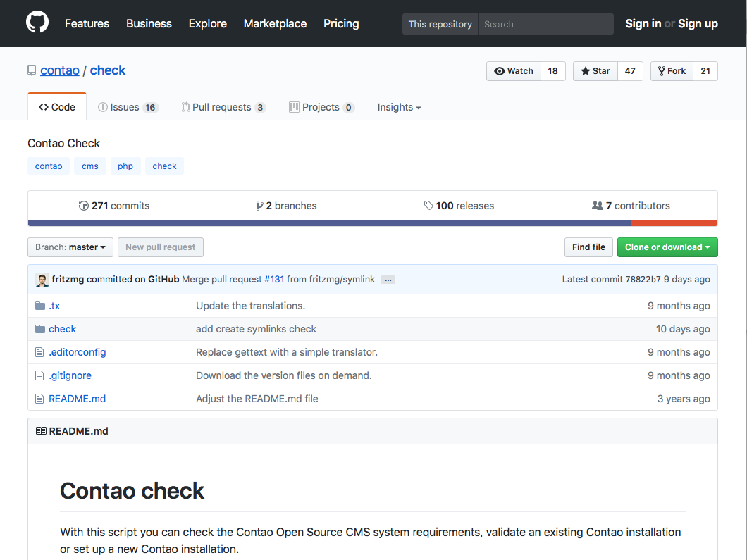Click the Fork button

click(x=672, y=71)
